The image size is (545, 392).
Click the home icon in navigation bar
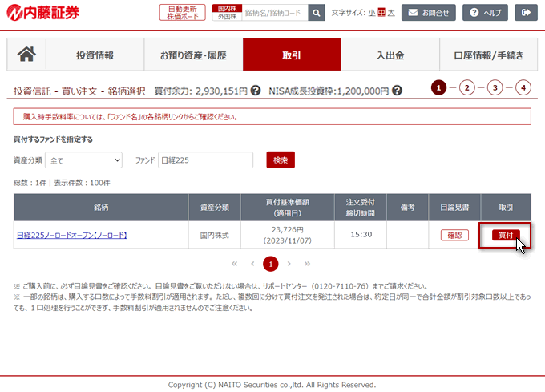click(26, 55)
